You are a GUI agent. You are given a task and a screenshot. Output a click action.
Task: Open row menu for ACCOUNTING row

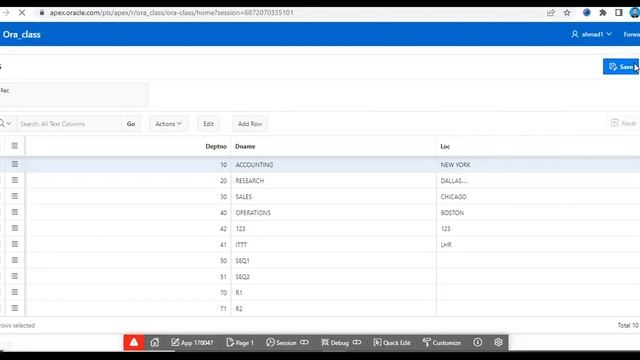tap(15, 164)
